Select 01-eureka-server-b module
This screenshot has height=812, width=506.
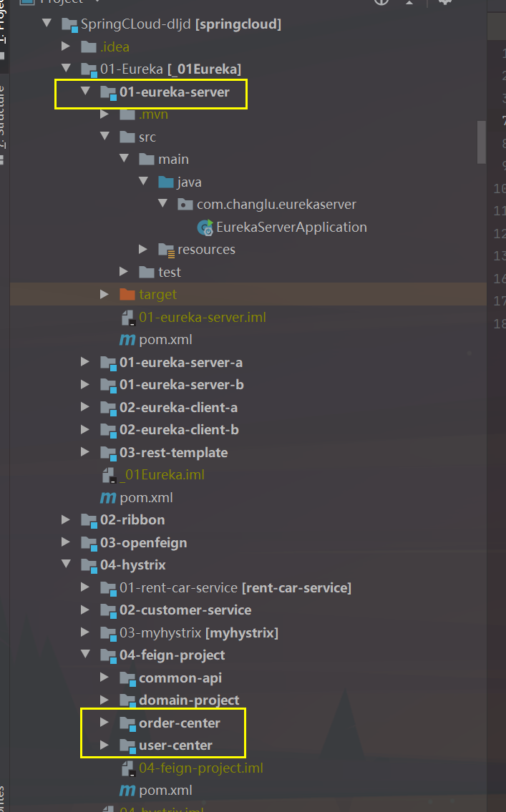click(182, 385)
